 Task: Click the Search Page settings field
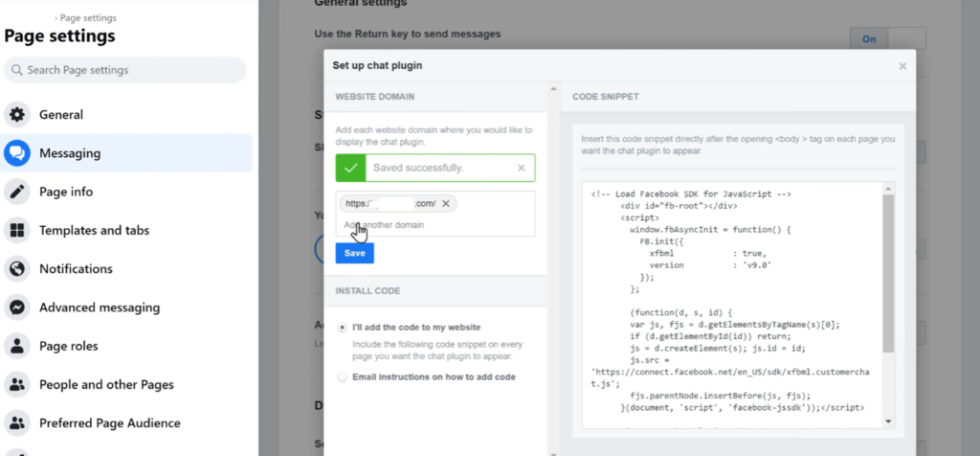coord(125,70)
